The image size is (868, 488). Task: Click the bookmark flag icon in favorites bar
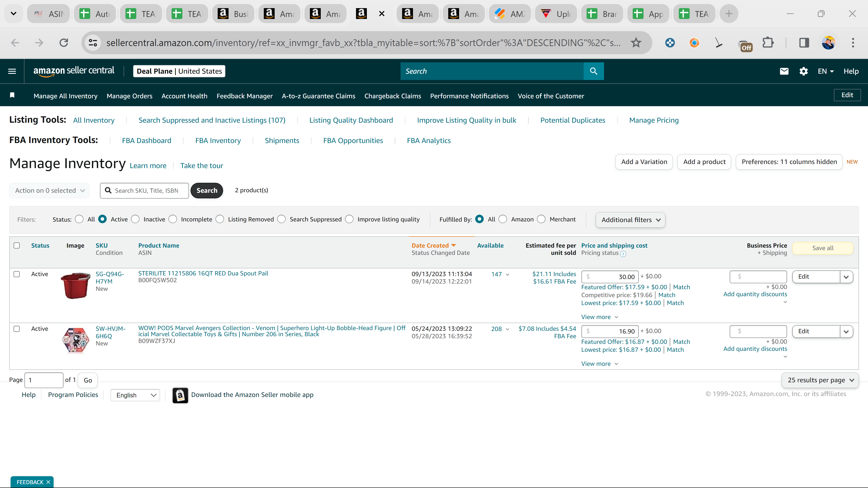pyautogui.click(x=12, y=95)
